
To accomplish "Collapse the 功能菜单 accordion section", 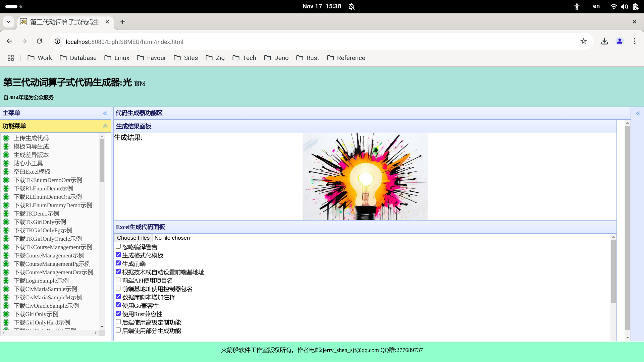I will [x=105, y=126].
